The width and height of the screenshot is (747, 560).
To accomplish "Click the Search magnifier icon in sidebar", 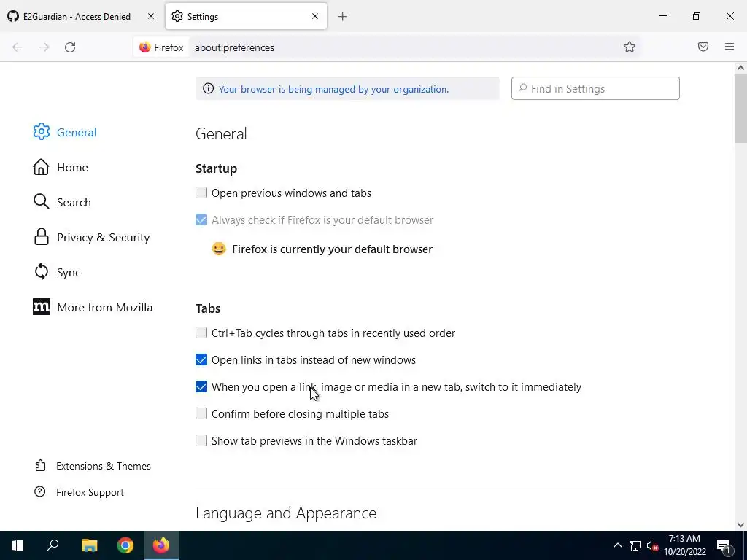I will click(41, 201).
